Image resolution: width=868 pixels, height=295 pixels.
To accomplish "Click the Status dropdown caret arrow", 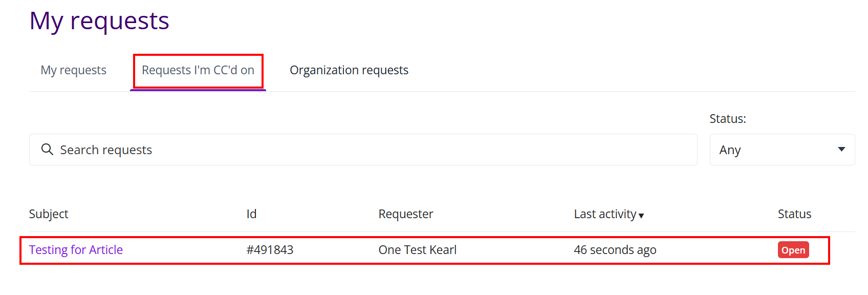I will 841,150.
